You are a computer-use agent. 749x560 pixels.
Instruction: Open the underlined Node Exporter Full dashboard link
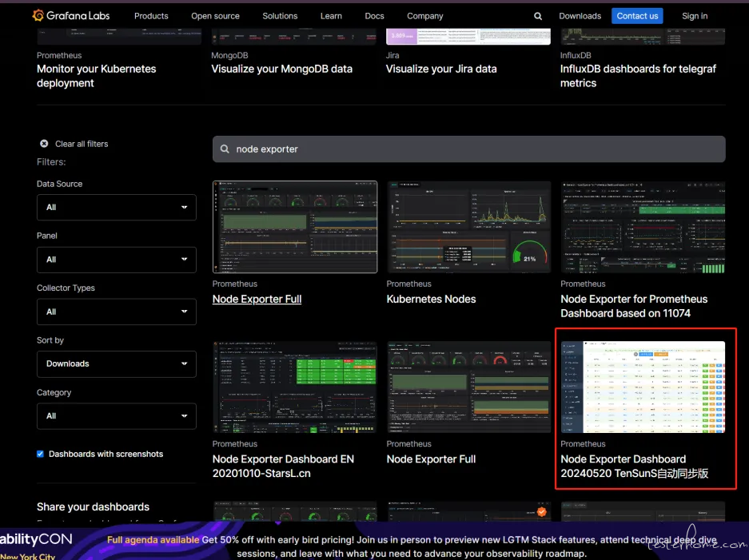257,299
